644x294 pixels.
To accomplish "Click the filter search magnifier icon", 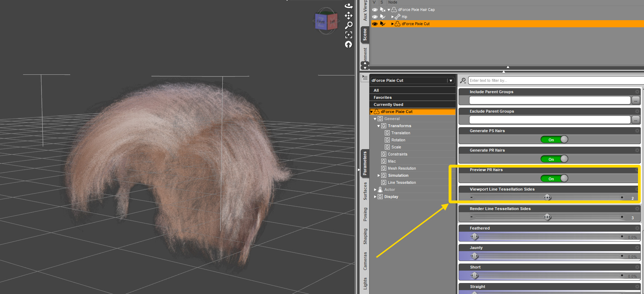I will point(463,81).
